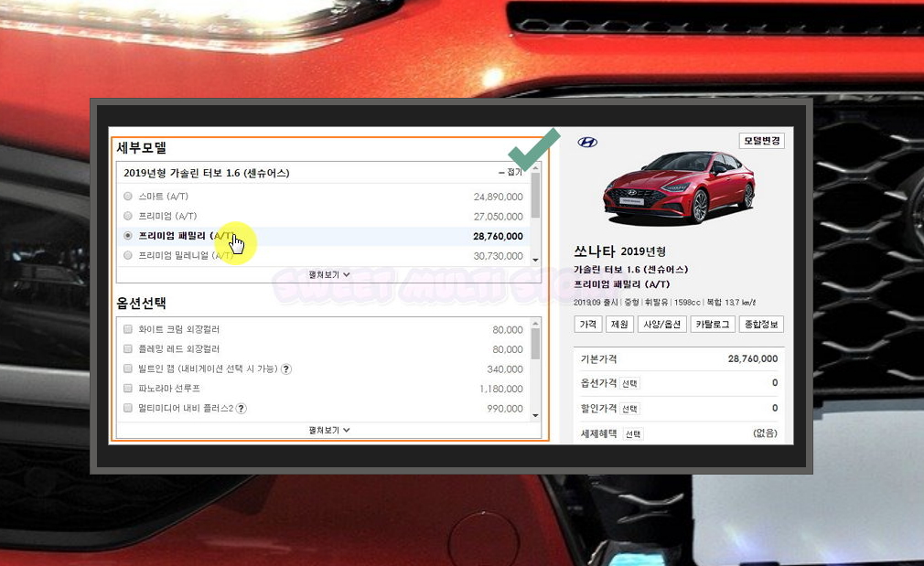The width and height of the screenshot is (924, 566).
Task: Click the 24,890,000 price of 스마트
Action: click(498, 197)
